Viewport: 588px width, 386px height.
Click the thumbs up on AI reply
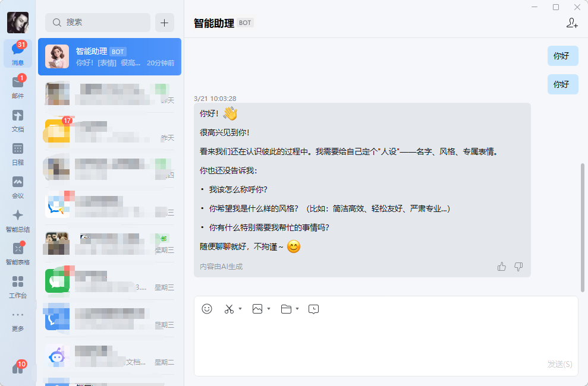click(x=501, y=267)
